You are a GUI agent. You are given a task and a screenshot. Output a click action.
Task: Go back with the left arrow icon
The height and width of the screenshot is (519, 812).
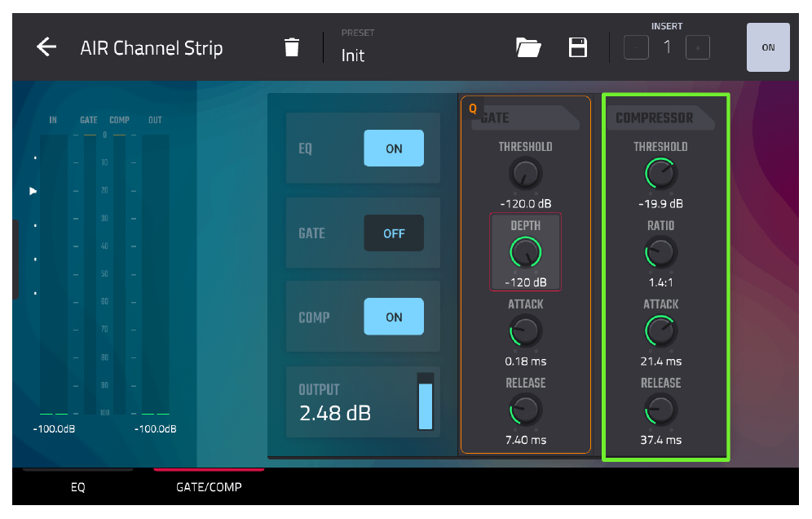[46, 47]
